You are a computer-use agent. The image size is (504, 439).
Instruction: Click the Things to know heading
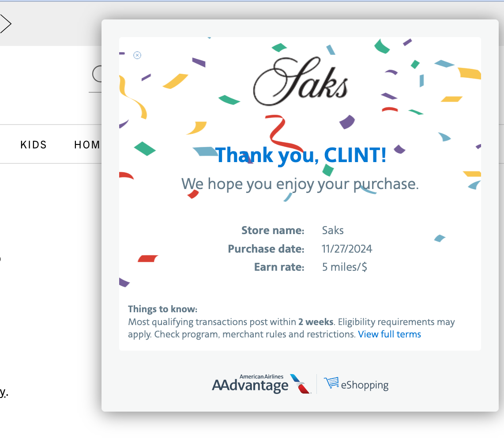pyautogui.click(x=162, y=309)
